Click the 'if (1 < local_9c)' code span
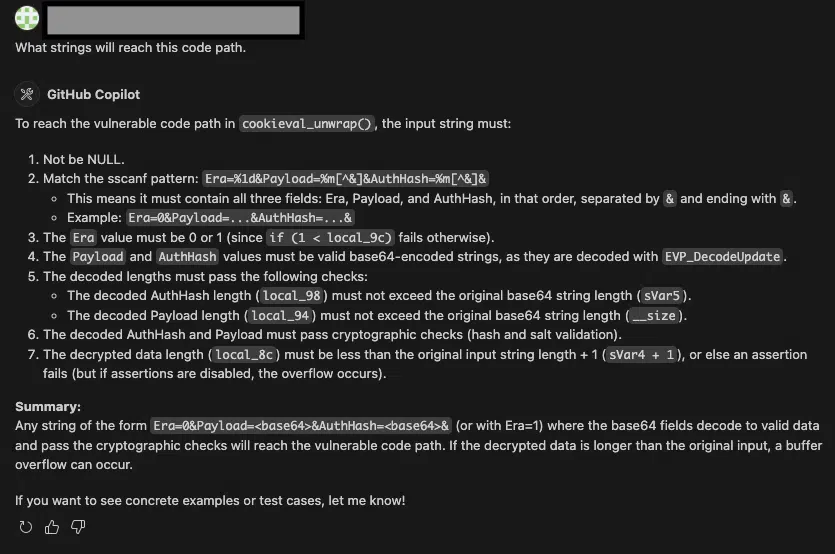835x554 pixels. 330,238
